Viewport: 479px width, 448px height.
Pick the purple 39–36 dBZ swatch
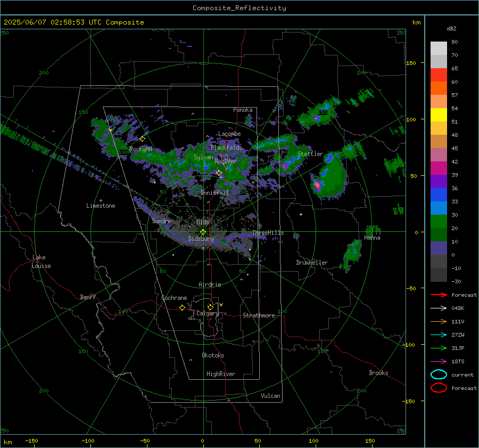pyautogui.click(x=439, y=182)
